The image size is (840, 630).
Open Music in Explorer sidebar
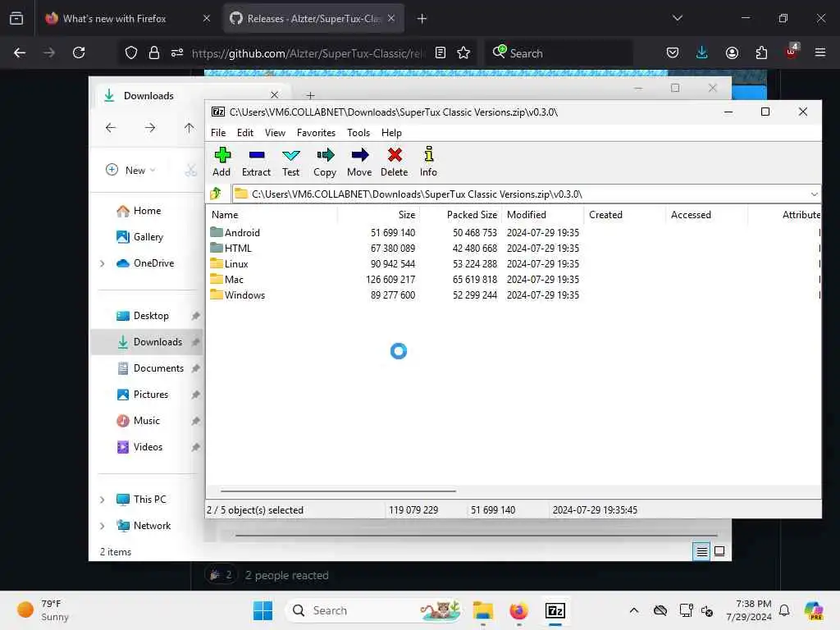tap(138, 421)
